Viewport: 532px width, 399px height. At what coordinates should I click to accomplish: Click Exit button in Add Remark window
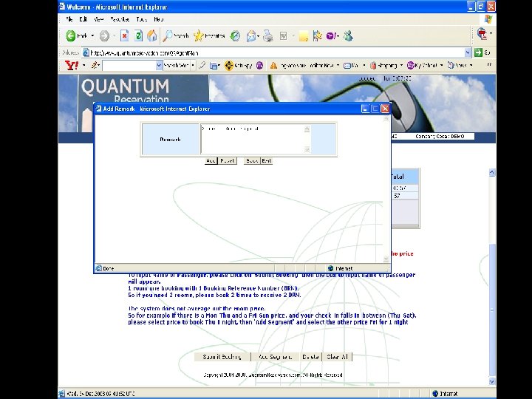267,160
